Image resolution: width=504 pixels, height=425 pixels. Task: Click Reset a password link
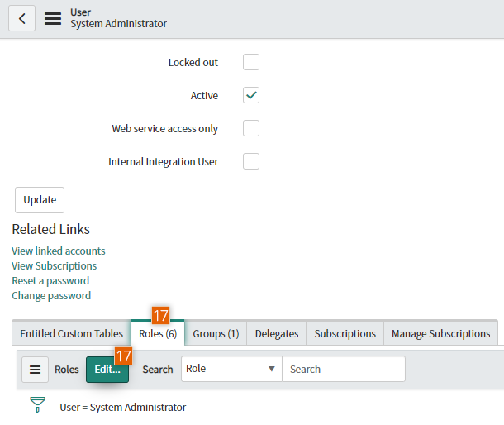click(x=50, y=281)
